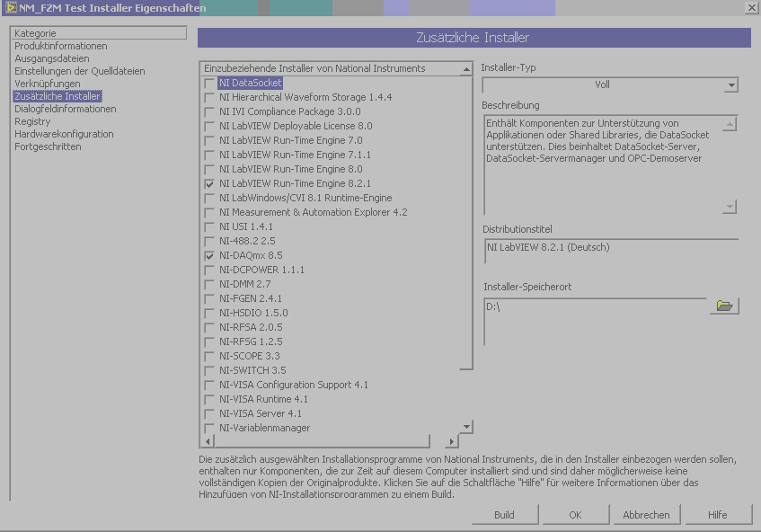This screenshot has height=532, width=761.
Task: Switch to the Hardwarekonfiguration category
Action: (x=64, y=135)
